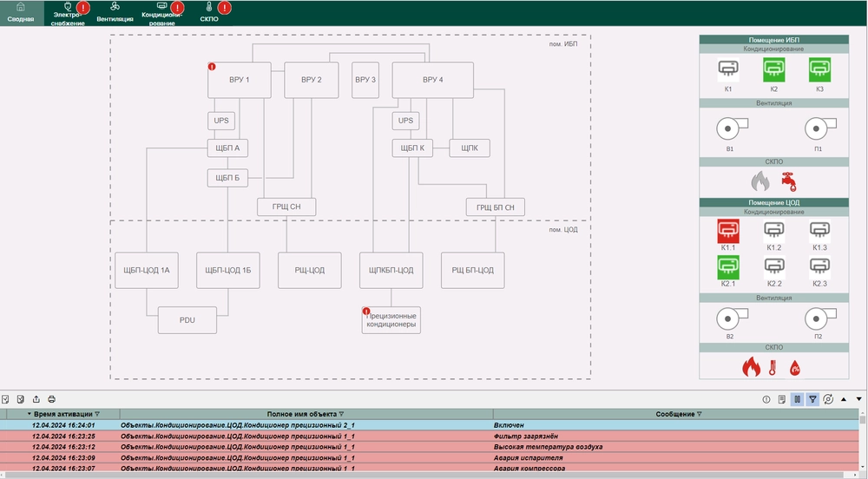Open filter dropdown on Сообщение column
This screenshot has height=479, width=868.
pos(700,414)
